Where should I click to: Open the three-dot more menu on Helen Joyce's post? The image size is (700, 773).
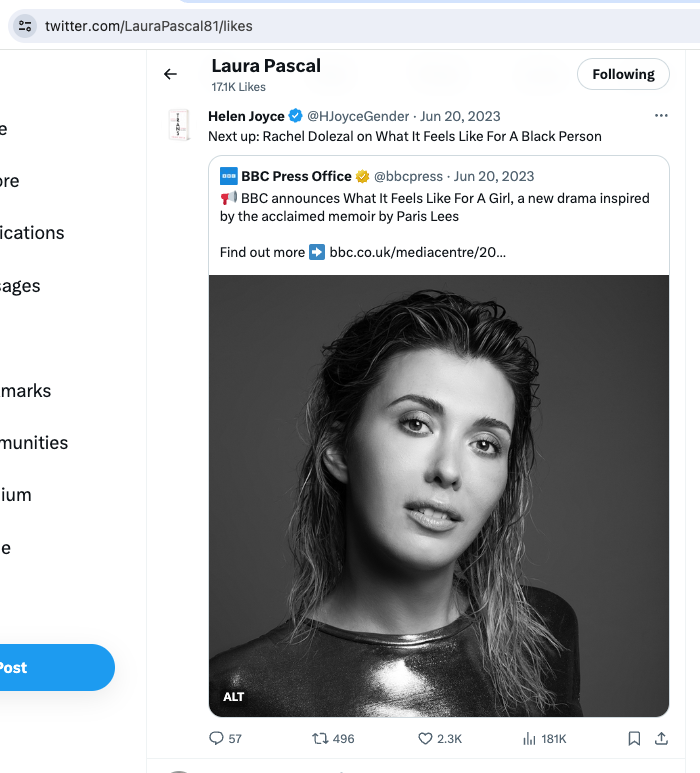pyautogui.click(x=661, y=115)
